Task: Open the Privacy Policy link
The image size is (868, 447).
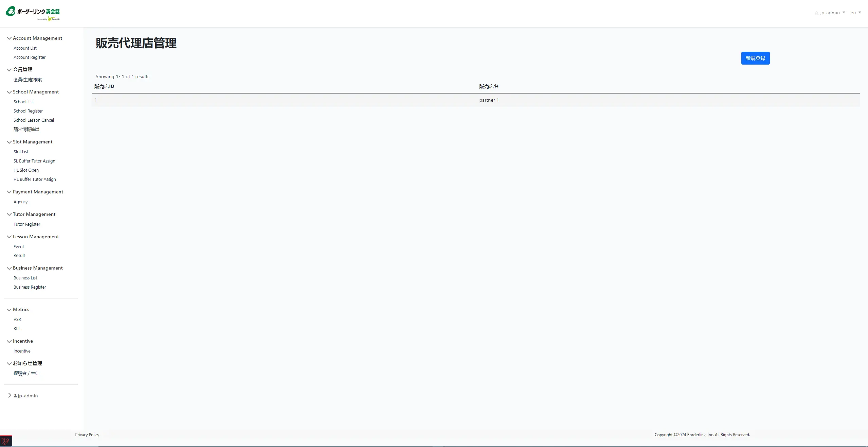Action: click(87, 435)
